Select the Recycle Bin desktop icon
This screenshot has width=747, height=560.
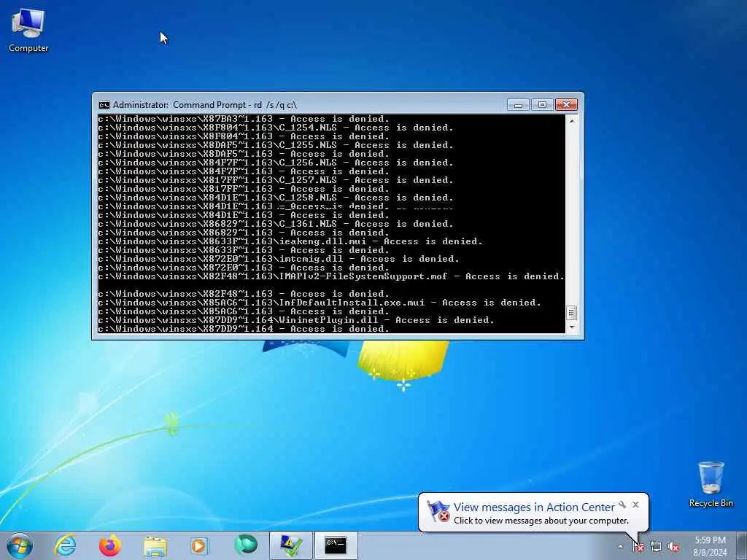coord(711,484)
